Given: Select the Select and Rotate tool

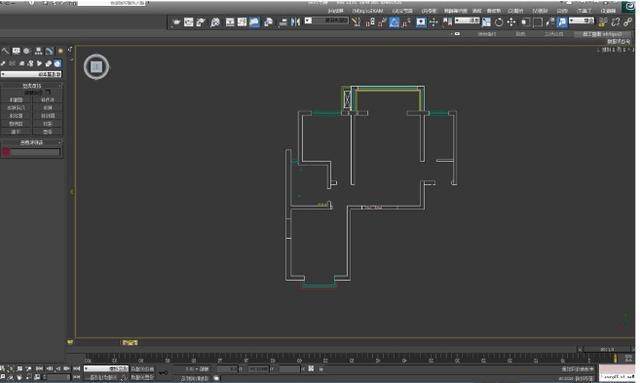Looking at the screenshot, I should (x=499, y=22).
